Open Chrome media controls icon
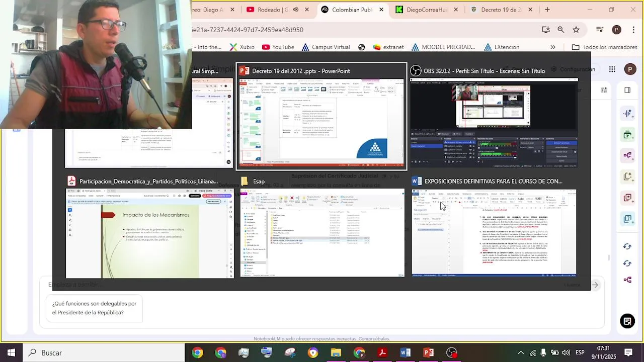 [x=599, y=30]
